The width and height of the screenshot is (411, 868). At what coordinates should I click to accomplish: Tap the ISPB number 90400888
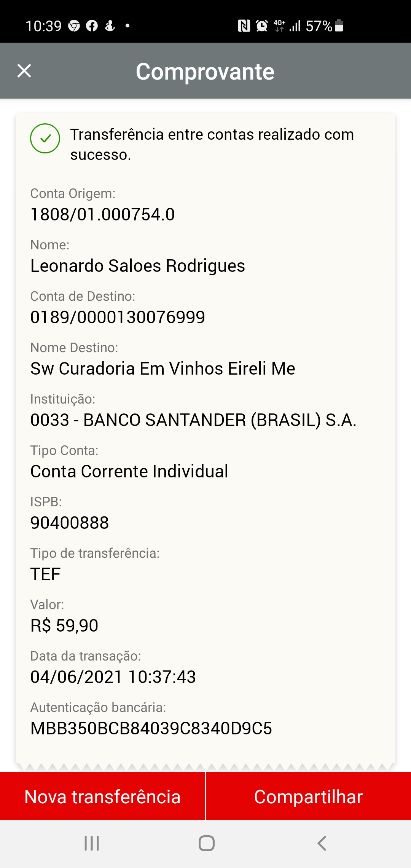[70, 523]
